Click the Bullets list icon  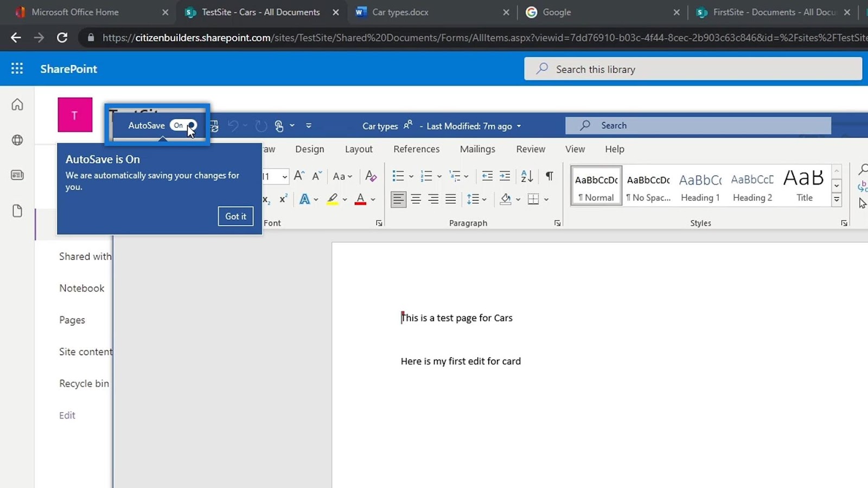pos(398,176)
